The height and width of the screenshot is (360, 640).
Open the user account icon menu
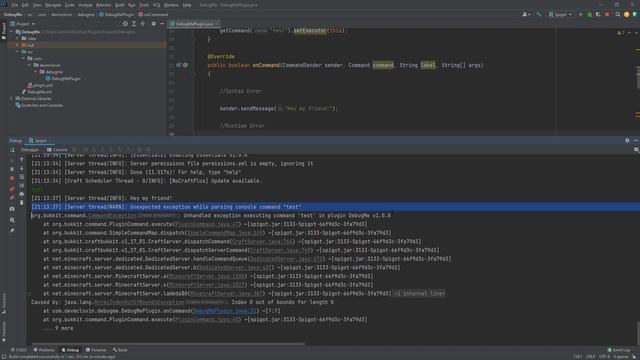(526, 14)
